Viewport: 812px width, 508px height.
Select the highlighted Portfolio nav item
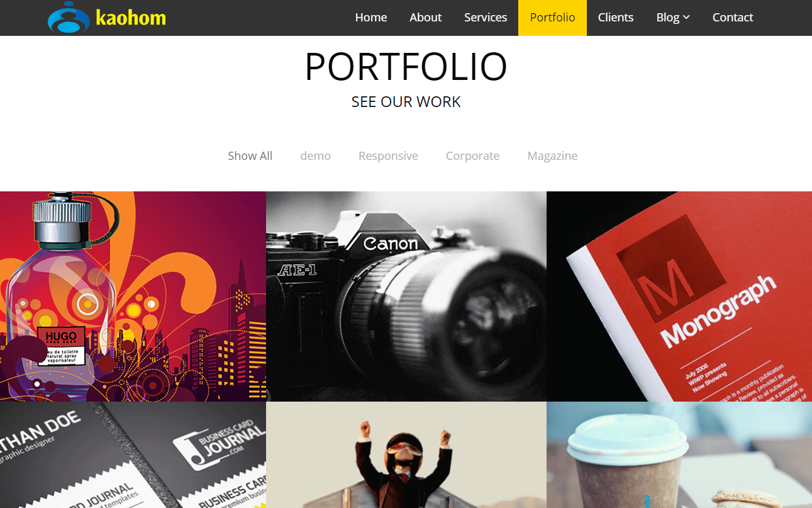[x=552, y=18]
